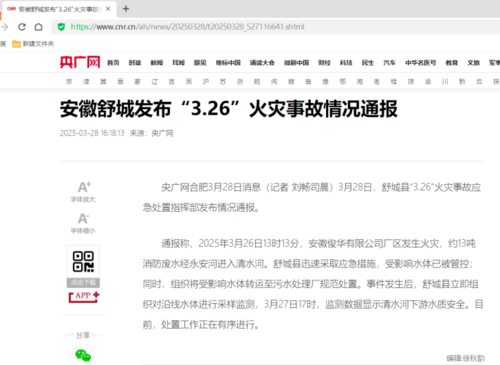500x365 pixels.
Task: View site security via green shield icon
Action: (x=61, y=27)
